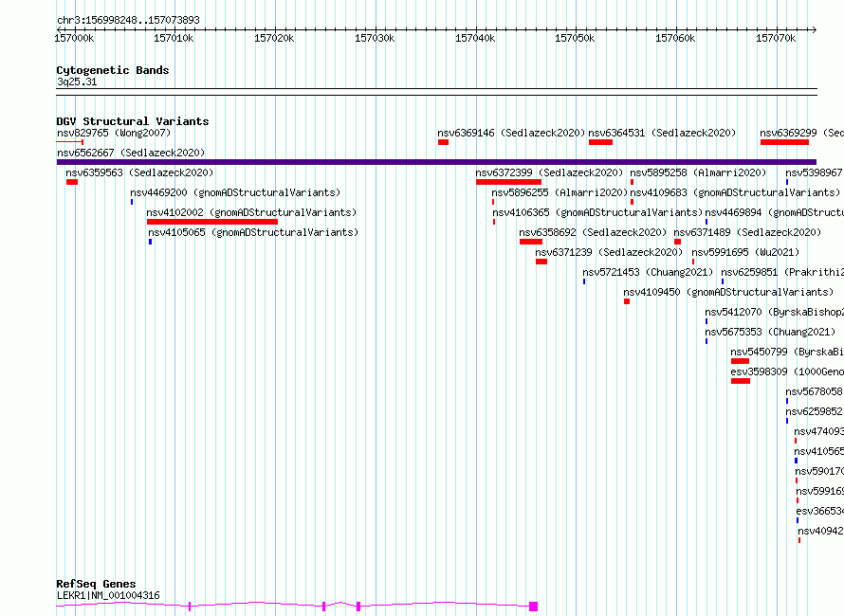
Task: Open nsv4102002 (gnomADStructuralVariants) label
Action: point(251,212)
